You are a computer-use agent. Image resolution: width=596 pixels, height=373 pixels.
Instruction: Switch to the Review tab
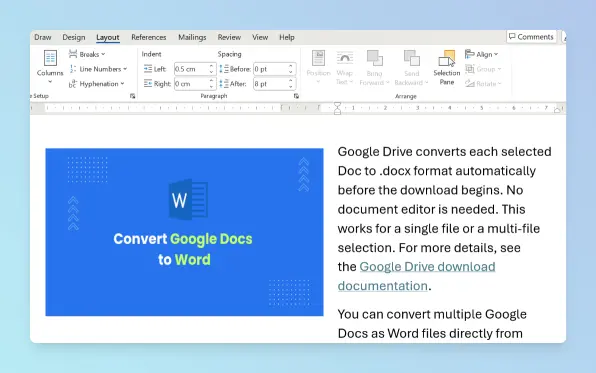coord(229,37)
